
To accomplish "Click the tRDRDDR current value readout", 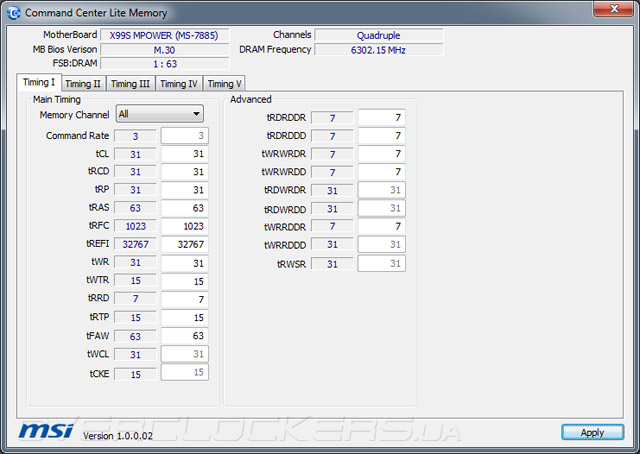I will coord(332,118).
